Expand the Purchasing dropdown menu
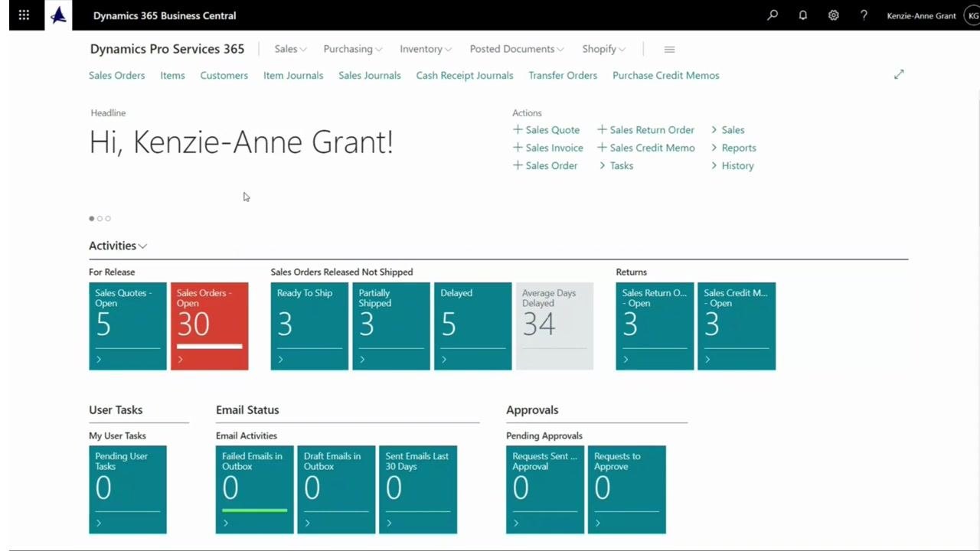This screenshot has width=980, height=551. (352, 49)
